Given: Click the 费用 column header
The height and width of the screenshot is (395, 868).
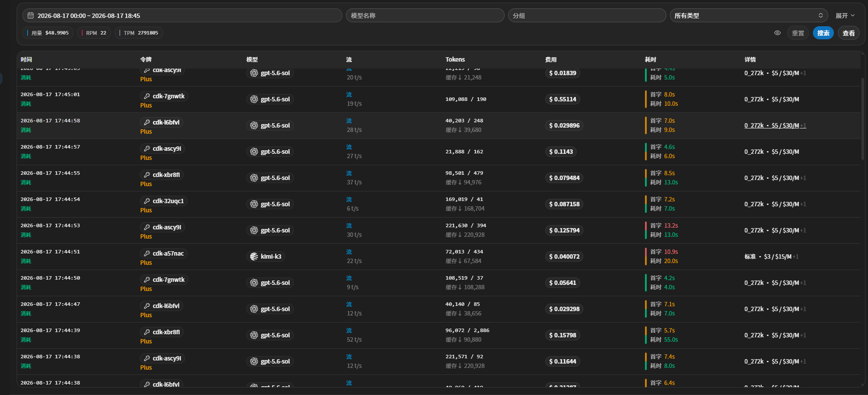Looking at the screenshot, I should (x=551, y=59).
